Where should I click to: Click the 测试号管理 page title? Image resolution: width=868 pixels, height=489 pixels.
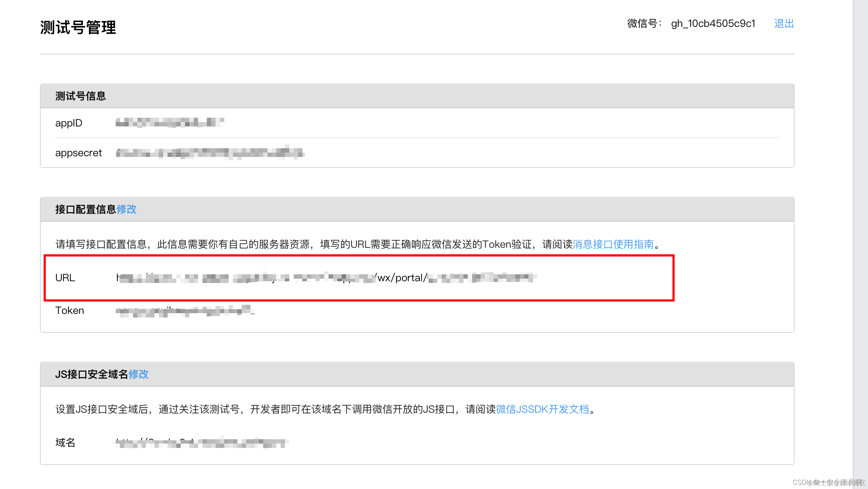point(78,27)
